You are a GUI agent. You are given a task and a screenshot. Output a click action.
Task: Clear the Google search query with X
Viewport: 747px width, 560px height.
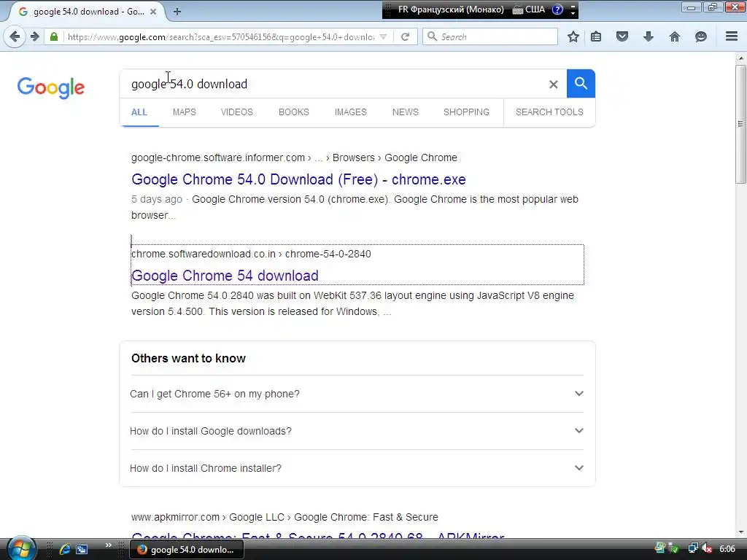click(553, 85)
